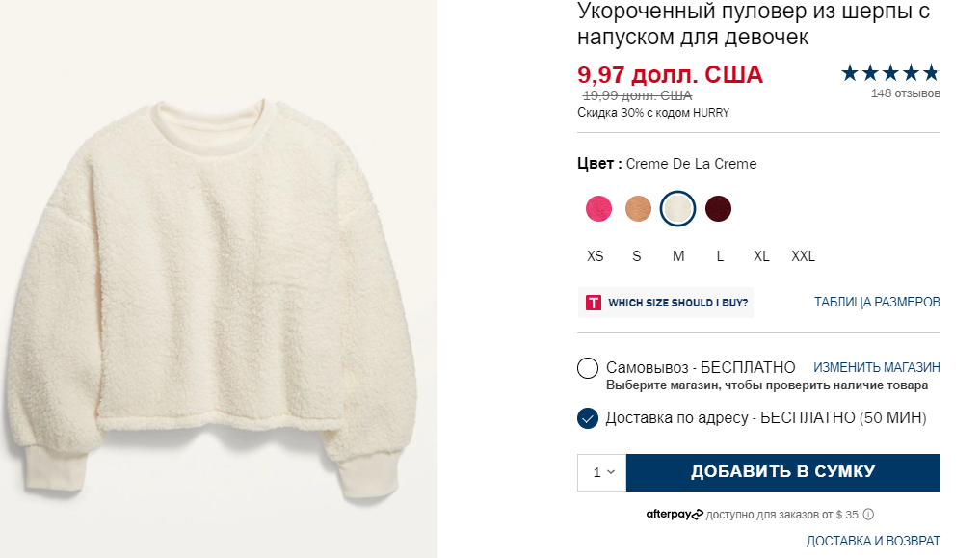The image size is (980, 558).
Task: Click the red T size-advisor icon
Action: [x=594, y=303]
